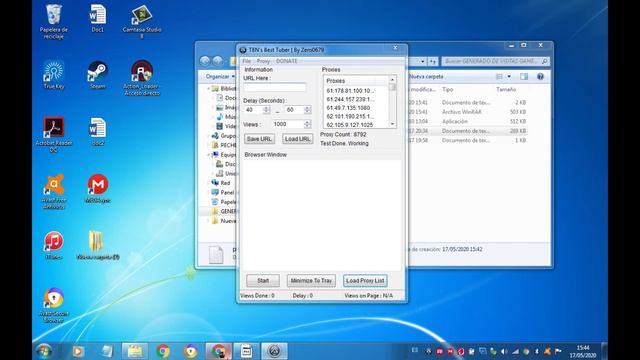Expand the Equipo tree node arrow

coord(209,155)
